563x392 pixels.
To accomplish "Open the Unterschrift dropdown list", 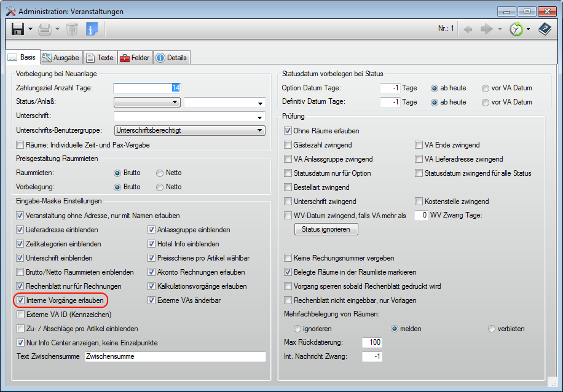I will pyautogui.click(x=260, y=116).
